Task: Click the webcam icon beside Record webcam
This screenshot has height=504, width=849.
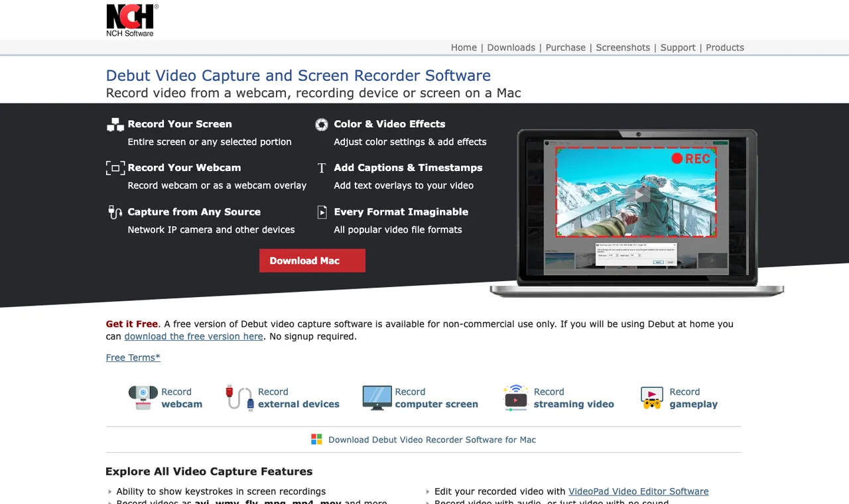Action: pyautogui.click(x=143, y=398)
